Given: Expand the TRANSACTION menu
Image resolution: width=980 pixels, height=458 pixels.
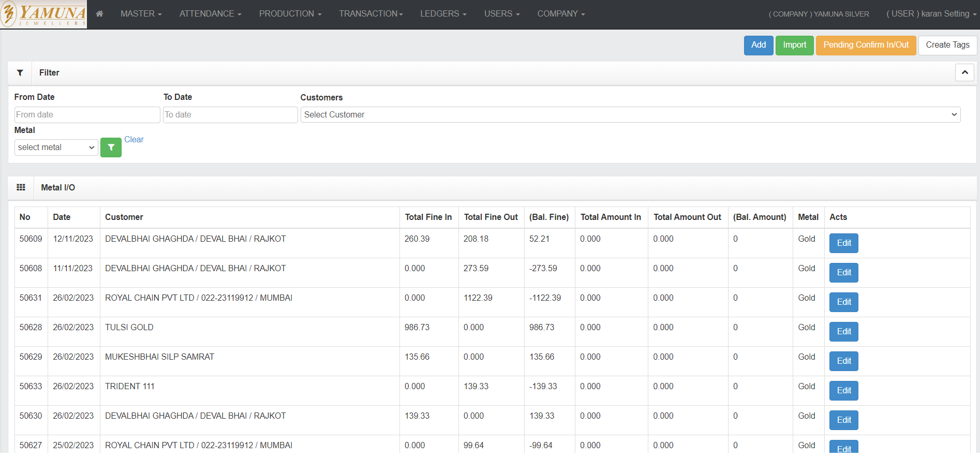Looking at the screenshot, I should (x=370, y=14).
